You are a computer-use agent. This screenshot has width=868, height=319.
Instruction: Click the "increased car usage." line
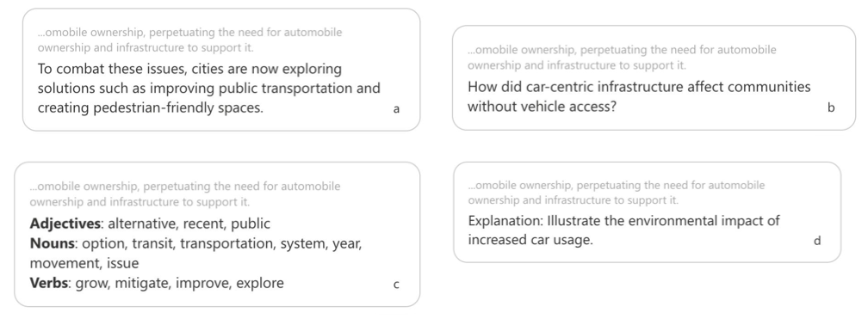(530, 240)
